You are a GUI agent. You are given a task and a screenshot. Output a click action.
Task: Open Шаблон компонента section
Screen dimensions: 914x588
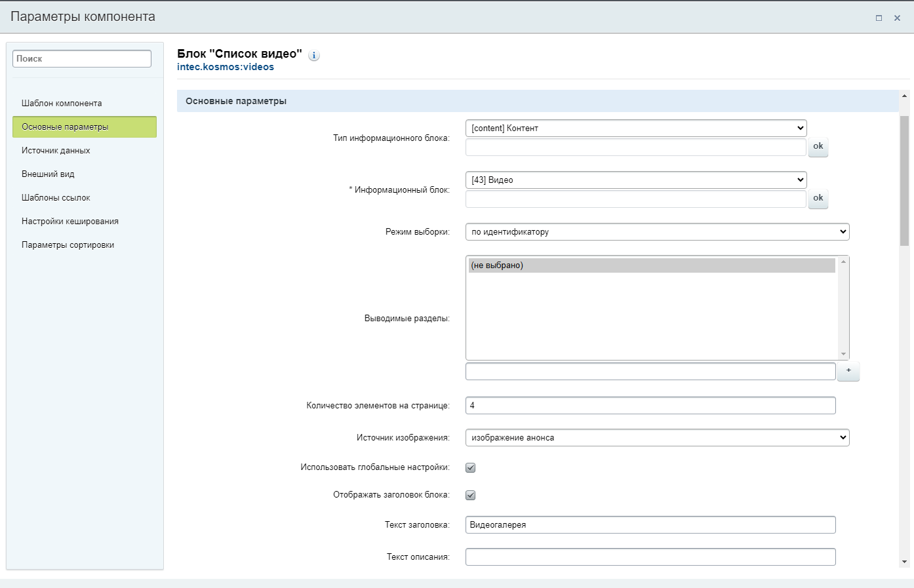click(85, 103)
